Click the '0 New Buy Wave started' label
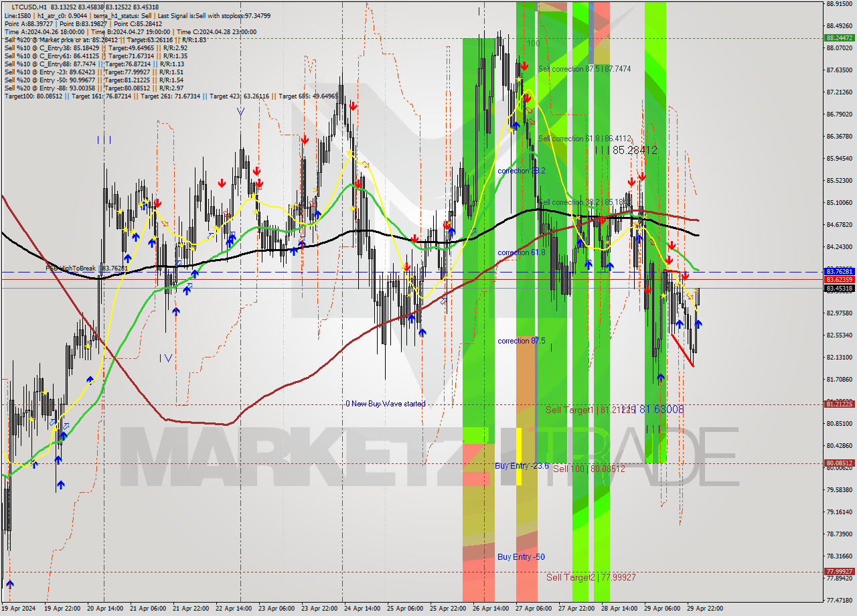 (386, 404)
